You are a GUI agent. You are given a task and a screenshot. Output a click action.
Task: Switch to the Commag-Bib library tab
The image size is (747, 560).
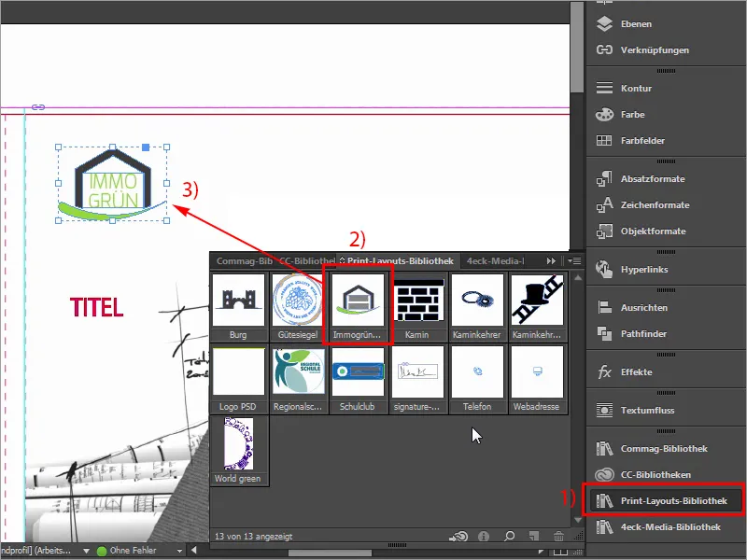point(245,262)
